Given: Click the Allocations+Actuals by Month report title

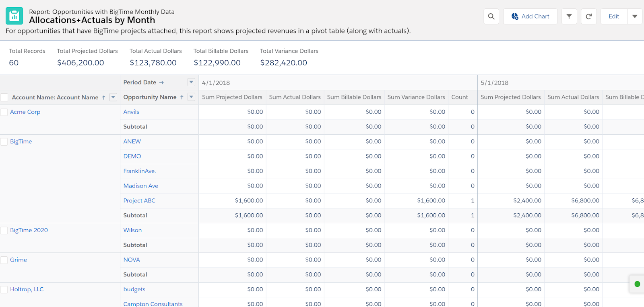Looking at the screenshot, I should point(92,20).
